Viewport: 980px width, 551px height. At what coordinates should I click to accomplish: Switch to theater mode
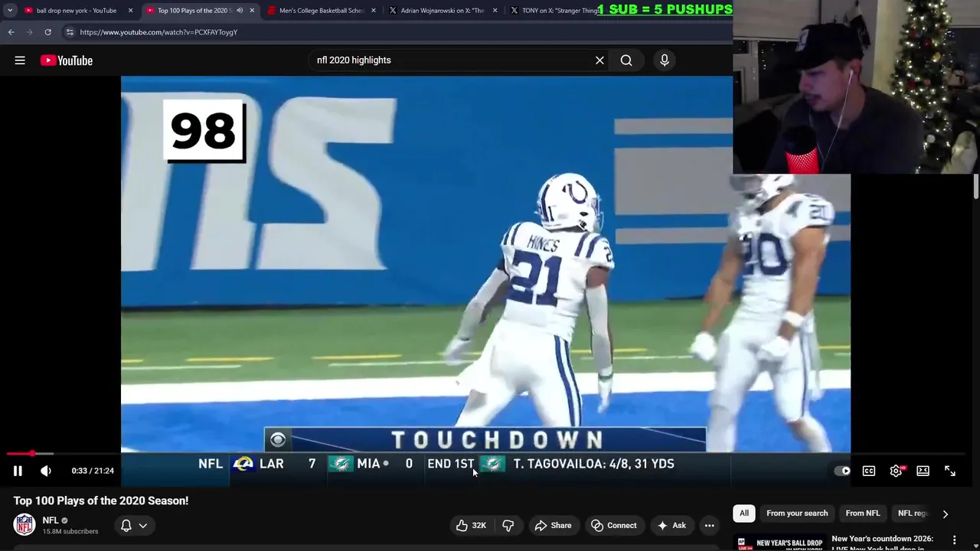(923, 471)
